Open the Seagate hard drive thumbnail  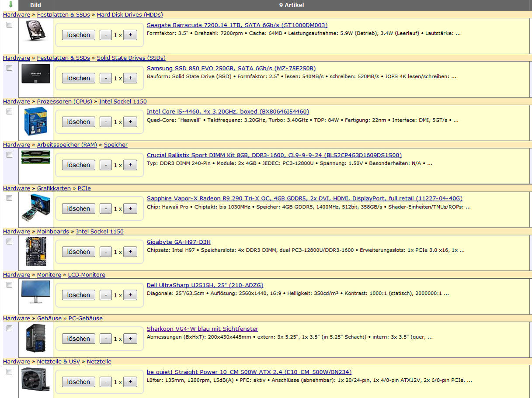coord(36,31)
